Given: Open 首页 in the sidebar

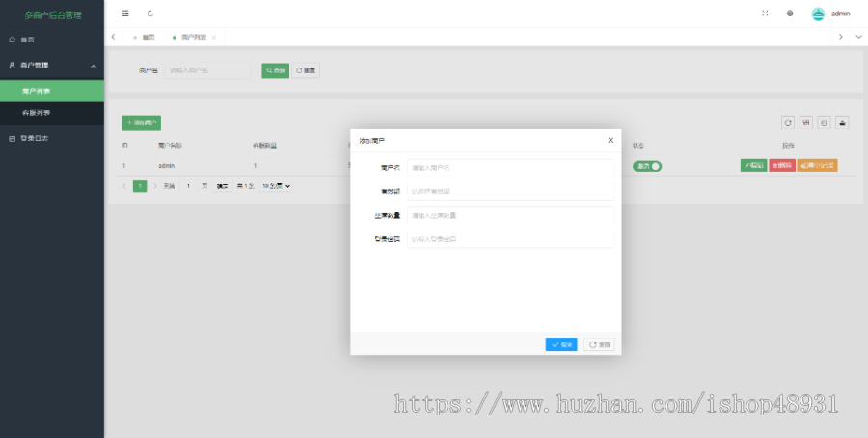Looking at the screenshot, I should pos(52,40).
